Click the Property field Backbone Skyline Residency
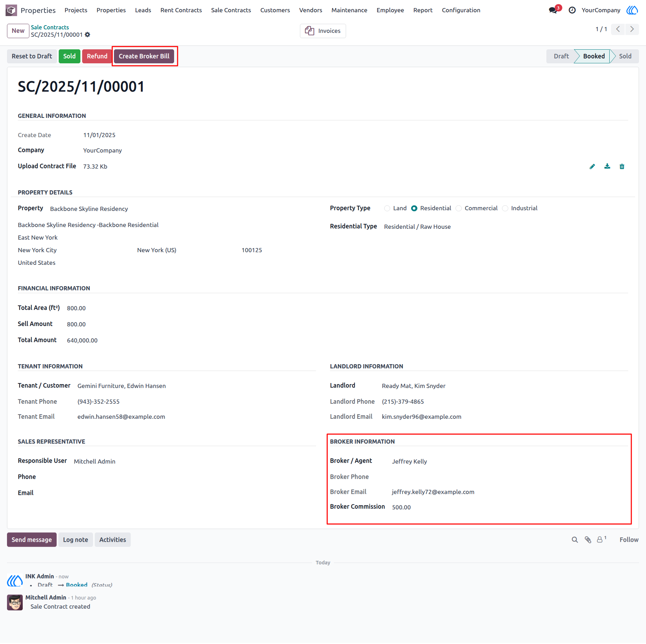646x644 pixels. pos(89,209)
